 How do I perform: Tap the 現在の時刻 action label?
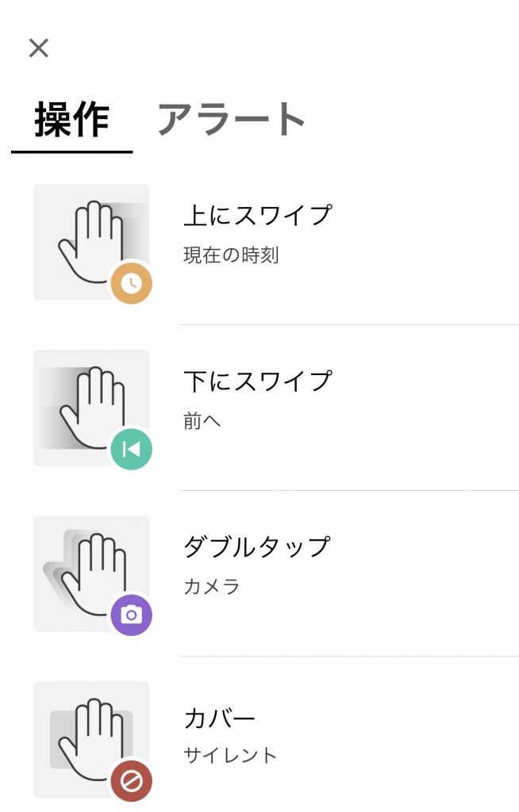(x=231, y=255)
